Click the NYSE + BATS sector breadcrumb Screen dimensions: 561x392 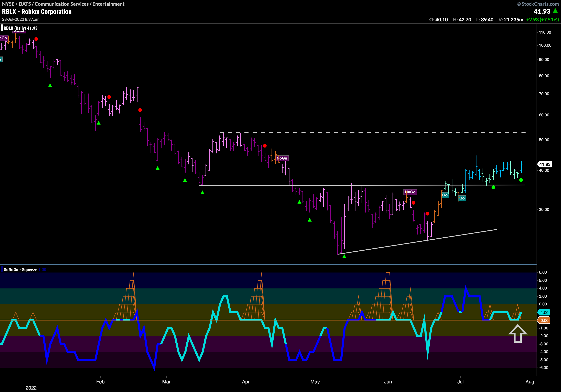tap(63, 4)
